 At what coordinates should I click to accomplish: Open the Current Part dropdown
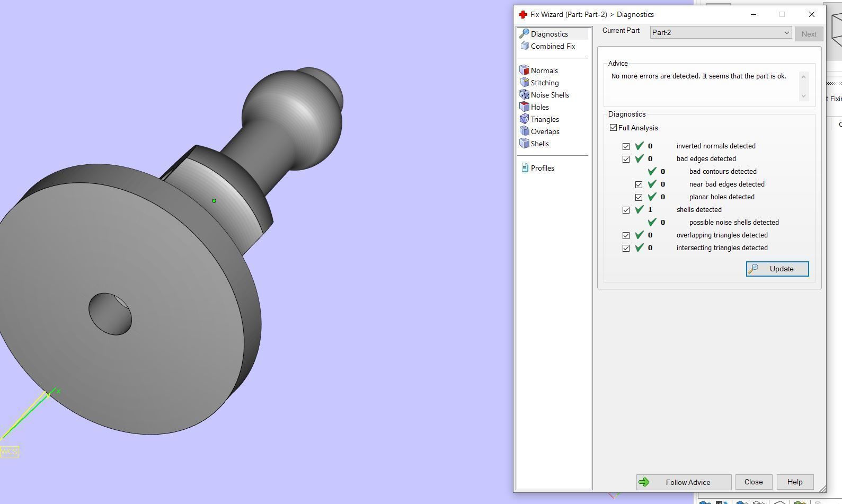(x=721, y=33)
